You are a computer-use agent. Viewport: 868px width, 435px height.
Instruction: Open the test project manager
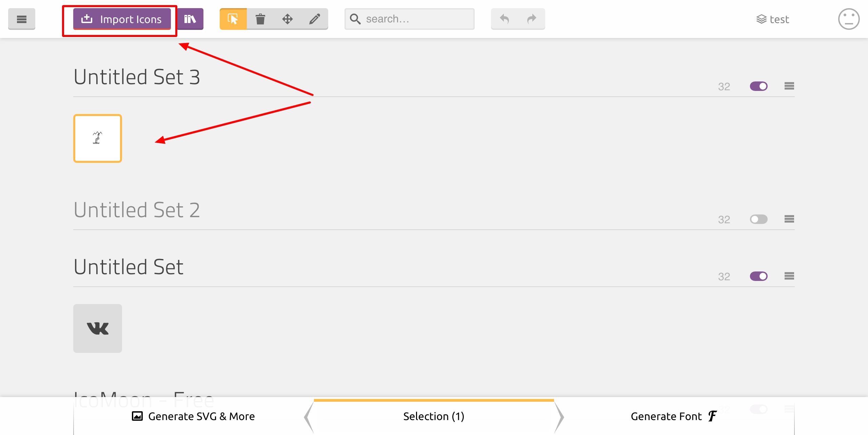coord(773,19)
